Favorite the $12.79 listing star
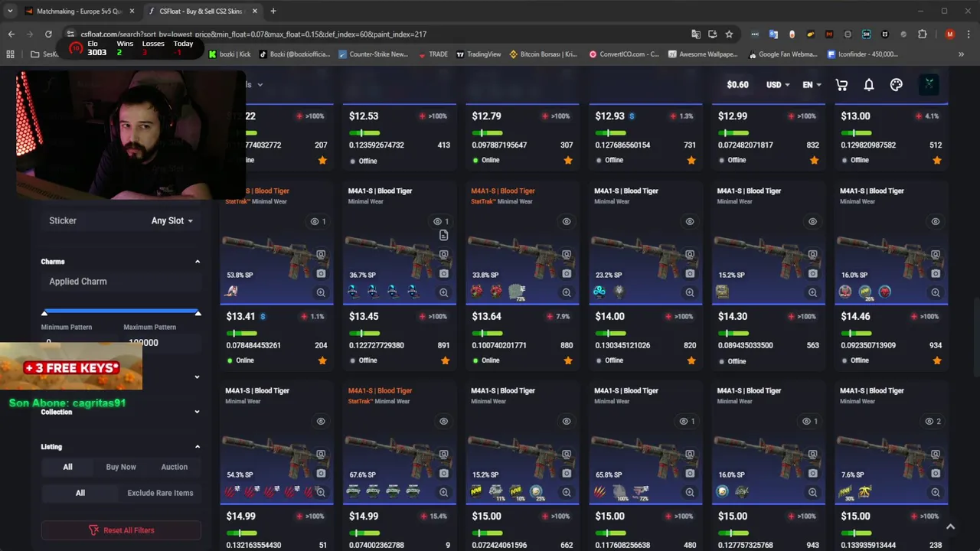The height and width of the screenshot is (551, 980). point(568,160)
